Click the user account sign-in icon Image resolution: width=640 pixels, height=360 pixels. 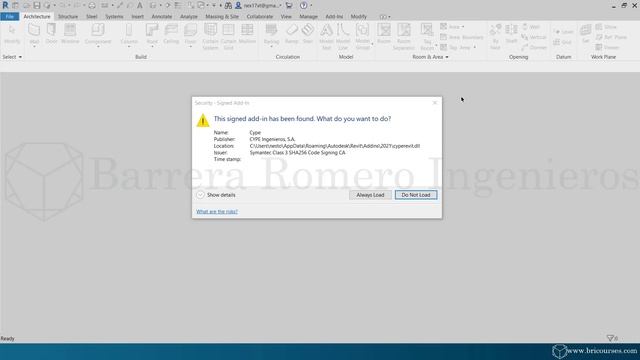[238, 5]
